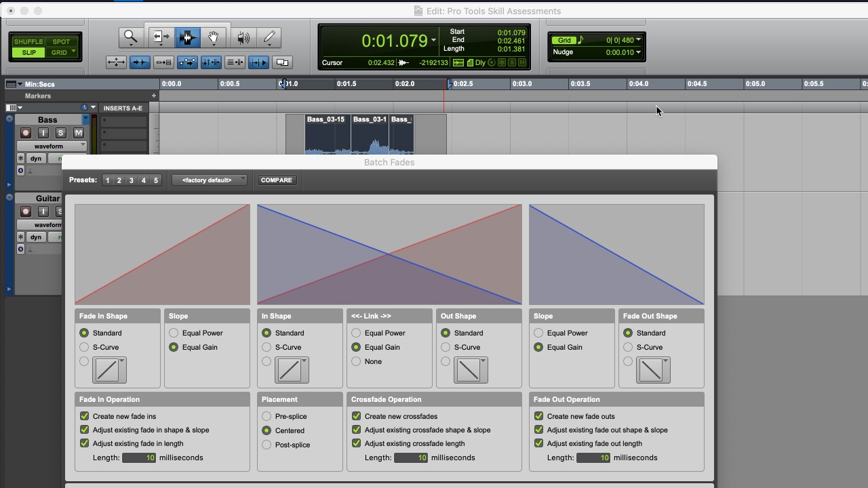Screen dimensions: 868x488
Task: Switch to SHUFFLE edit mode
Action: point(28,41)
